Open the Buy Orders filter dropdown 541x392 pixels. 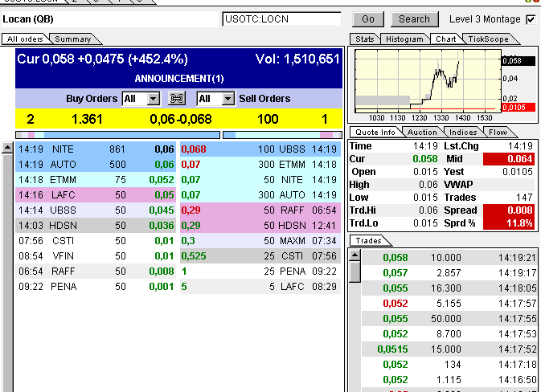(x=141, y=99)
